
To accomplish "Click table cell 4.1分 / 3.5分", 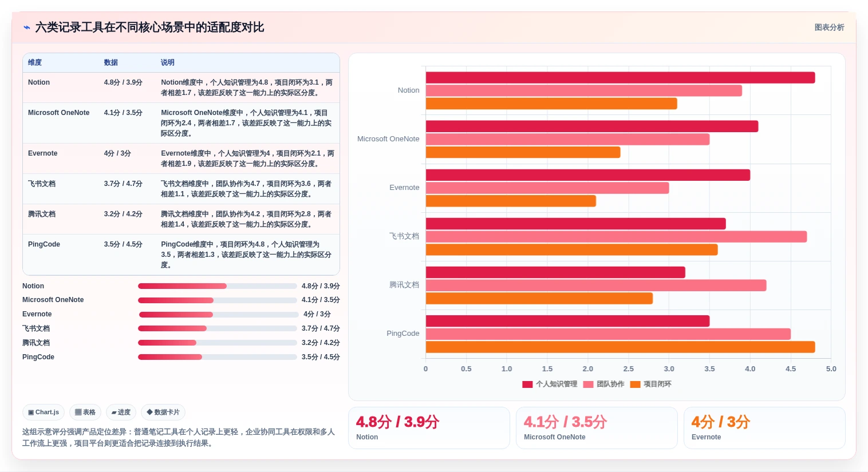I will coord(123,113).
